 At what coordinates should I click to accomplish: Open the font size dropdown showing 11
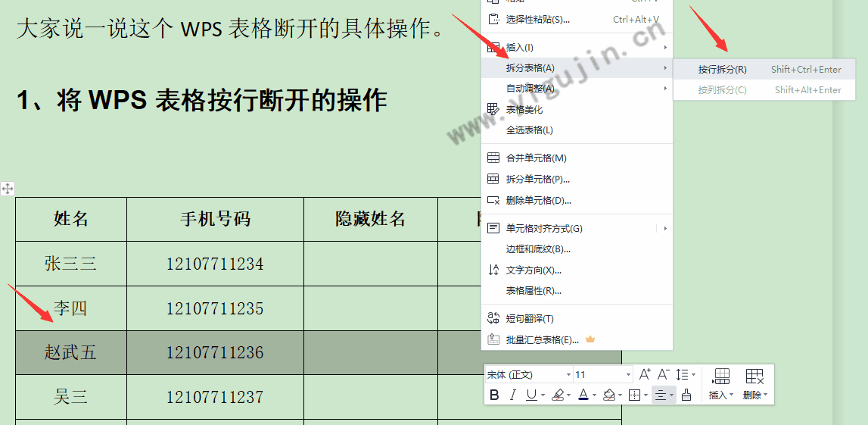pos(603,375)
